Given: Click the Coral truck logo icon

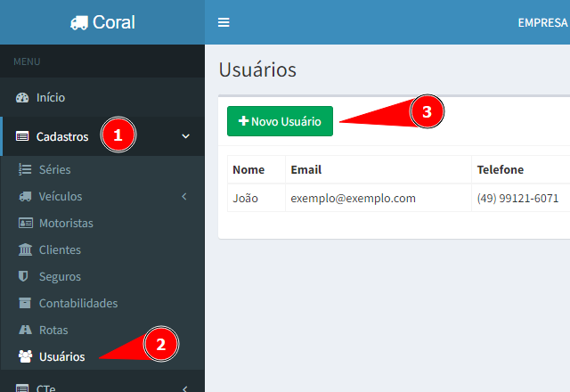Looking at the screenshot, I should 79,23.
